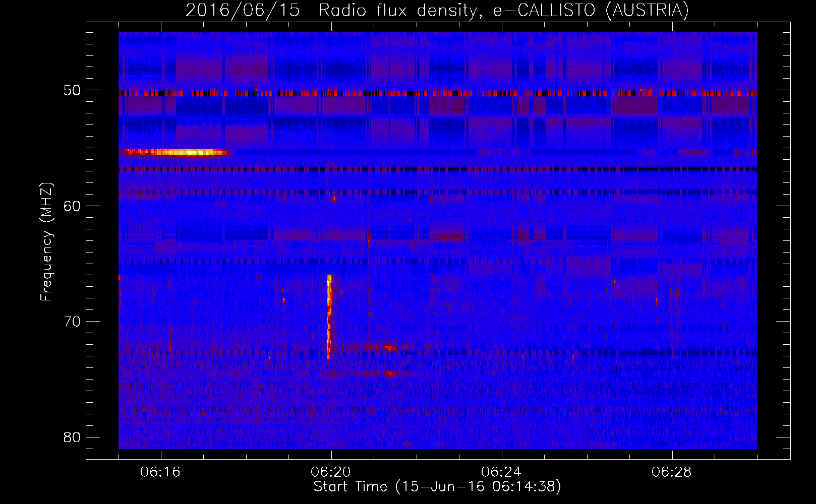
Task: Click the 06:24 time tick label
Action: [x=501, y=472]
